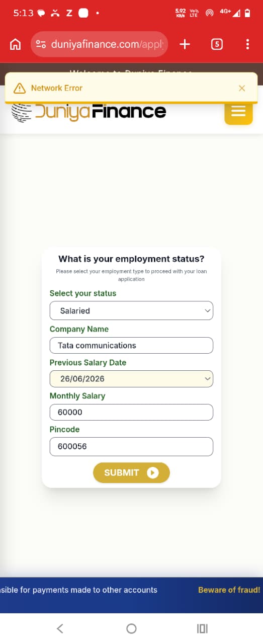263x644 pixels.
Task: Open the yellow hamburger menu
Action: click(x=238, y=111)
